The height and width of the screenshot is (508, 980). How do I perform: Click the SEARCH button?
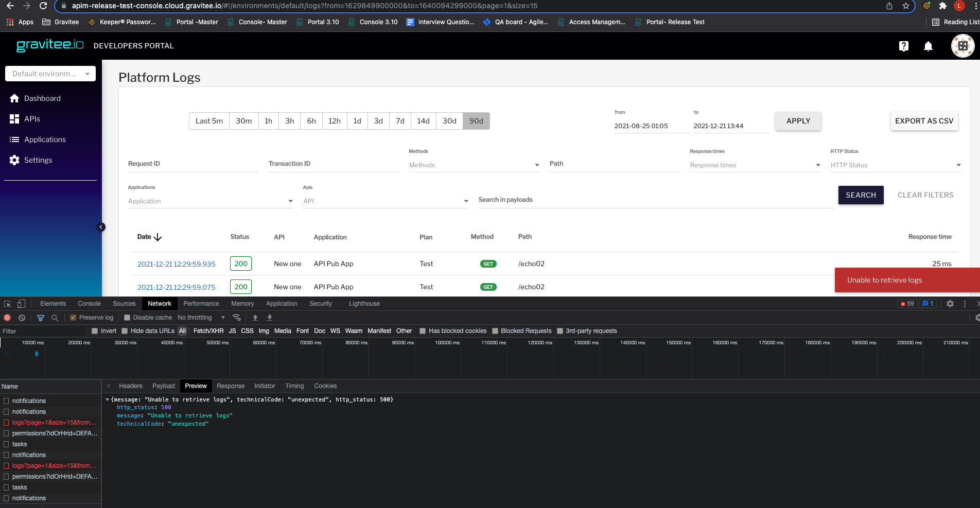click(x=861, y=195)
